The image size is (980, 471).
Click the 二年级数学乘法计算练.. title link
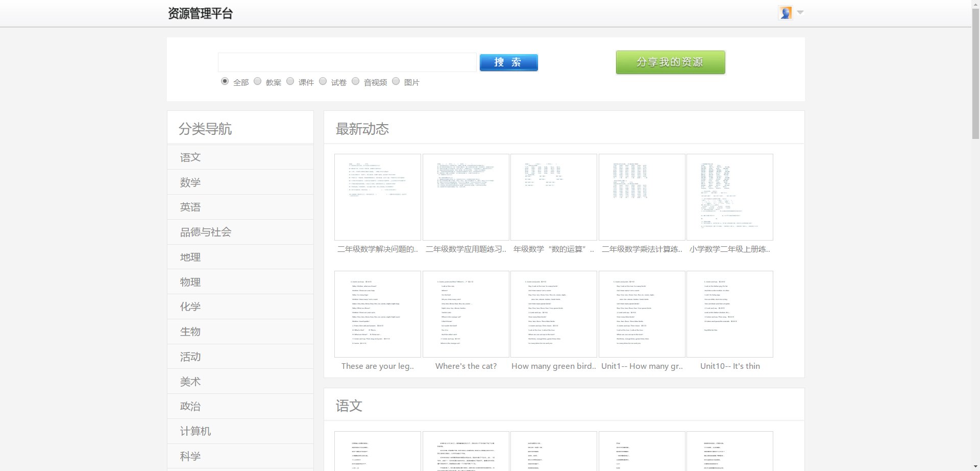pos(642,249)
